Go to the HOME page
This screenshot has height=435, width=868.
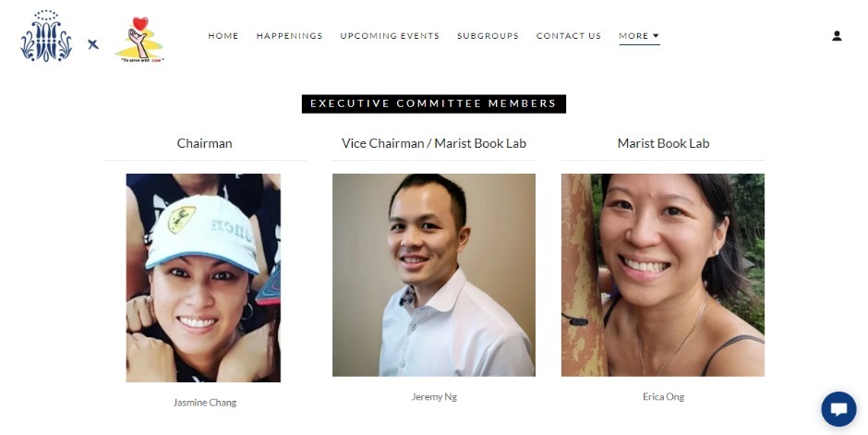tap(223, 36)
